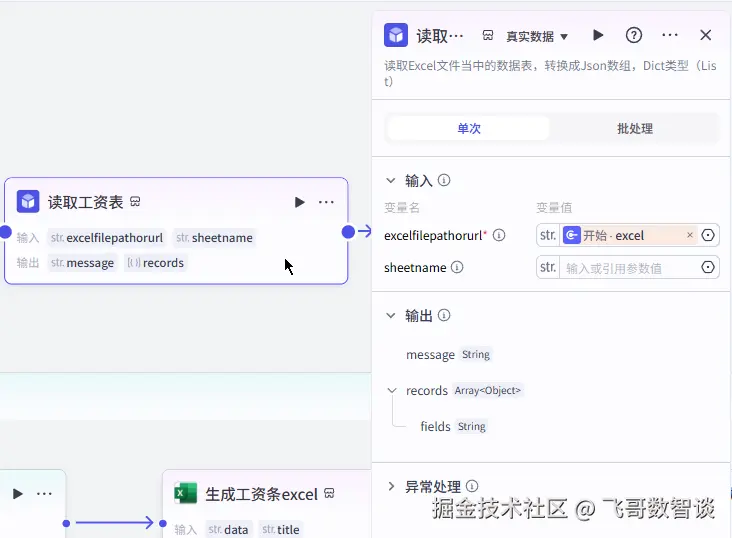Expand the 异常处理 section
This screenshot has height=538, width=732.
(x=391, y=486)
